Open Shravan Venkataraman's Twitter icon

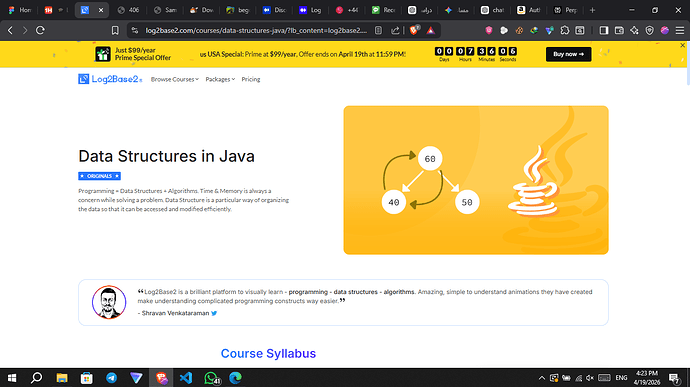(214, 313)
